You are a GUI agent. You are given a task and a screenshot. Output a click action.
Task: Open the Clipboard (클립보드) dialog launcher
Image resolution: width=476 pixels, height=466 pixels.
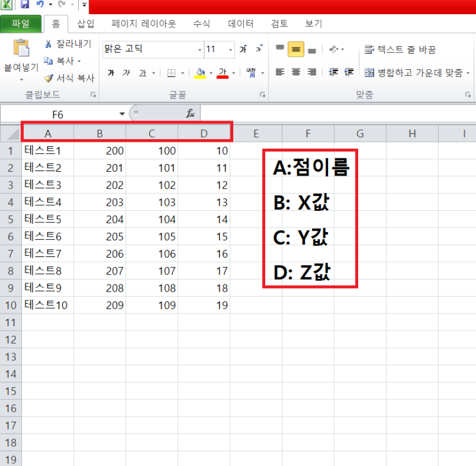(x=93, y=95)
